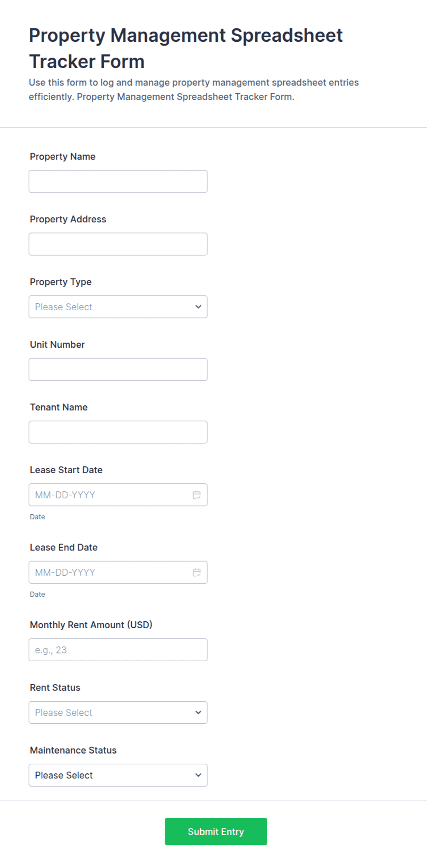Expand the Rent Status chevron arrow
Viewport: 427px width, 868px height.
point(198,712)
